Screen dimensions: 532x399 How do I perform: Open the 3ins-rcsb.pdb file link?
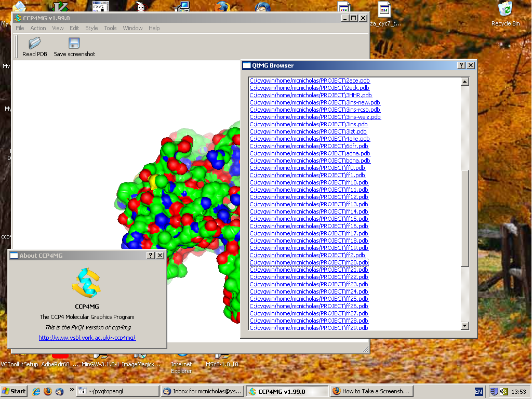pyautogui.click(x=315, y=110)
